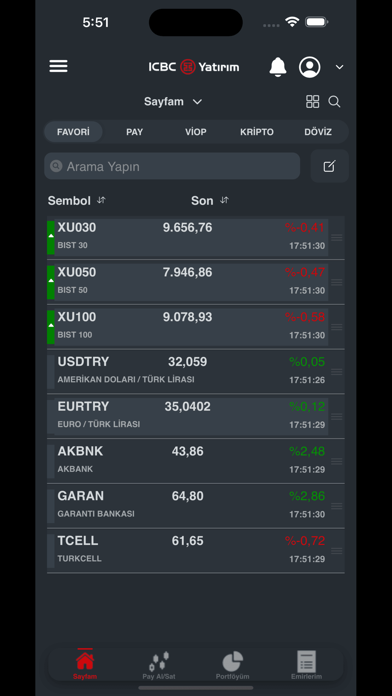
Task: Edit the favorites list with pencil icon
Action: click(x=329, y=166)
